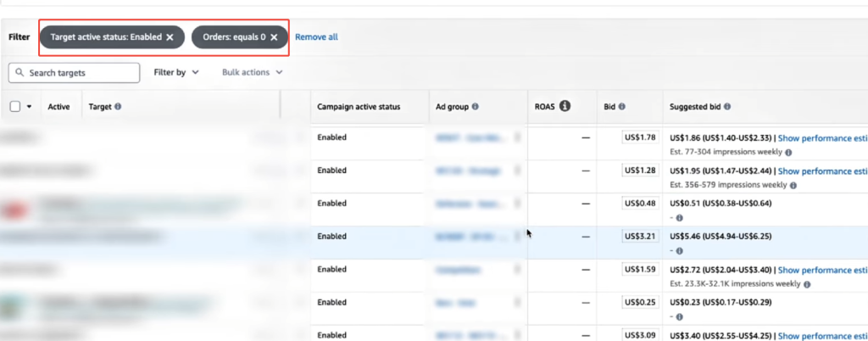Open the arrow menu beside select-all checkbox
Image resolution: width=868 pixels, height=341 pixels.
coord(30,107)
